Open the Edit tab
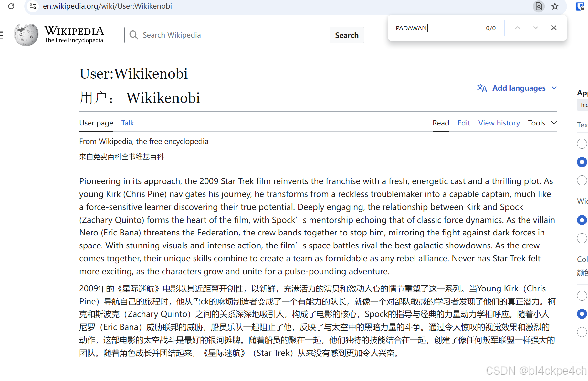Viewport: 588px width, 381px height. coord(464,123)
